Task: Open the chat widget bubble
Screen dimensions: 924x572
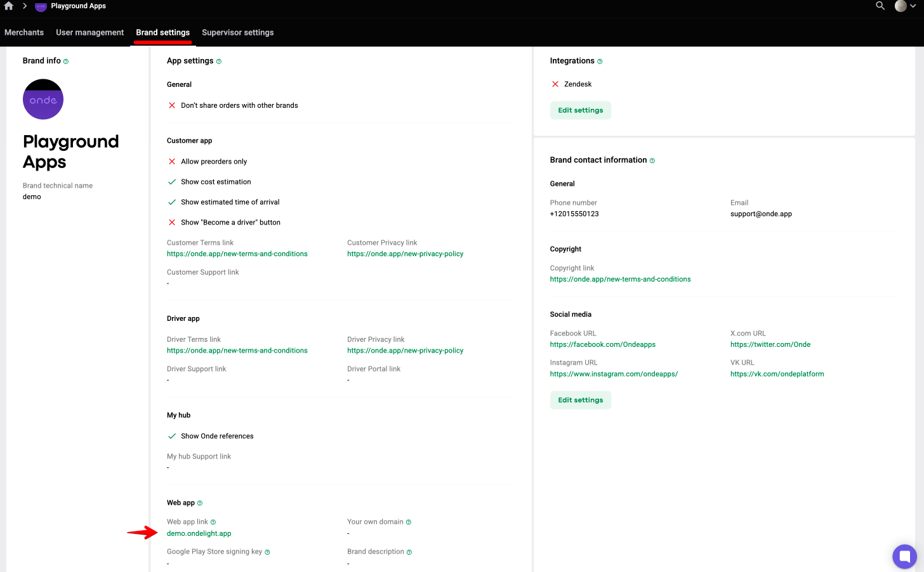Action: (904, 557)
